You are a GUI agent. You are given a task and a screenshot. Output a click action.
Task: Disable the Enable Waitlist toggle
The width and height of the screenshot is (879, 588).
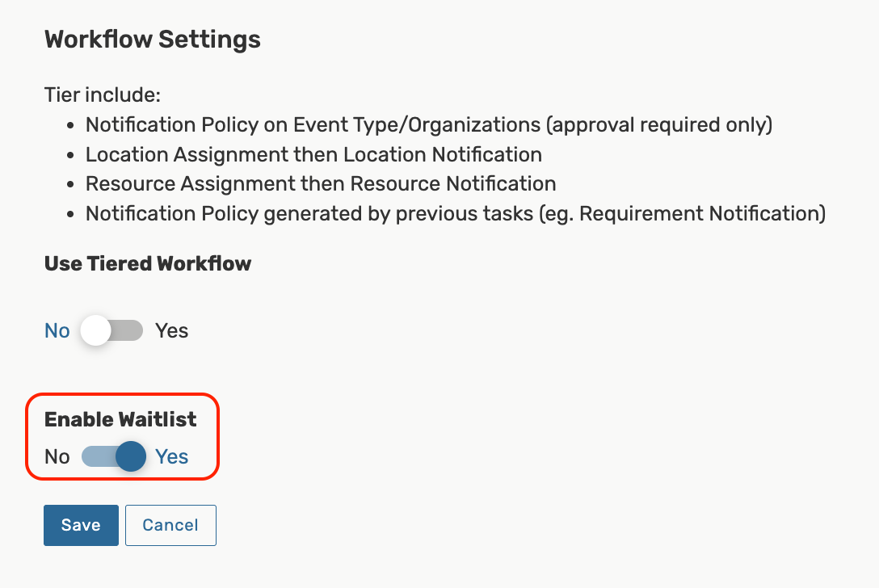click(x=112, y=456)
